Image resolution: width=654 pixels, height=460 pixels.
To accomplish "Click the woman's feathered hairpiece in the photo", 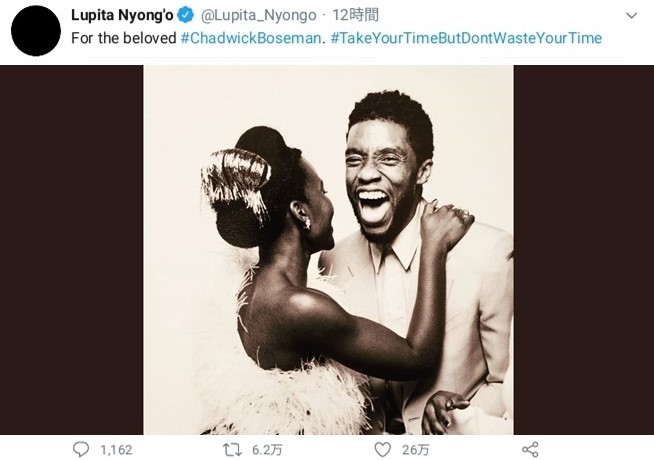I will click(235, 180).
